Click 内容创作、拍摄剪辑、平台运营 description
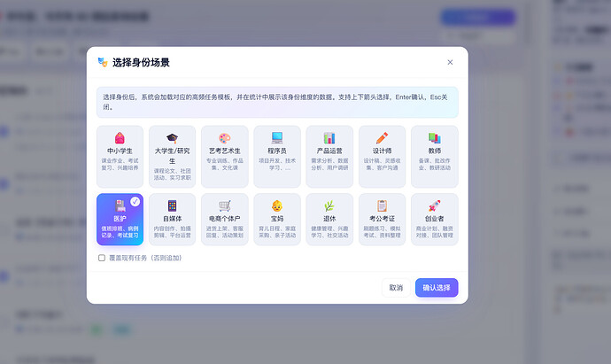 (173, 232)
